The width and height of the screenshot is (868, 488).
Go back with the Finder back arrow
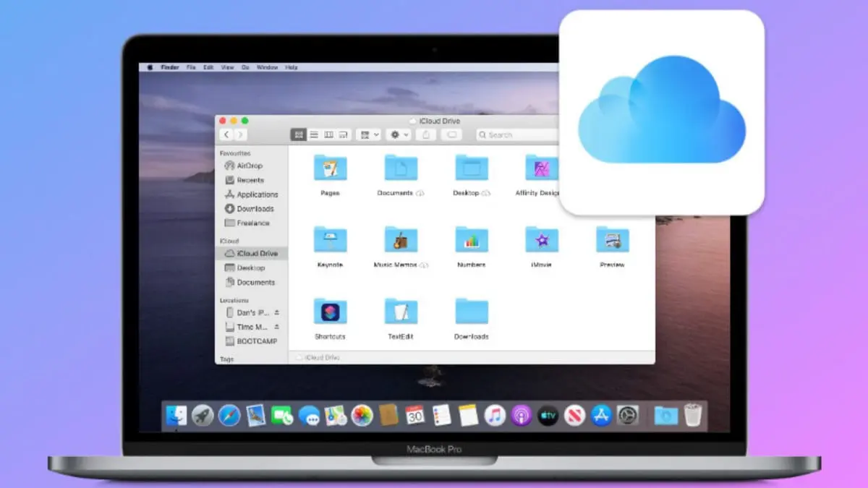226,134
